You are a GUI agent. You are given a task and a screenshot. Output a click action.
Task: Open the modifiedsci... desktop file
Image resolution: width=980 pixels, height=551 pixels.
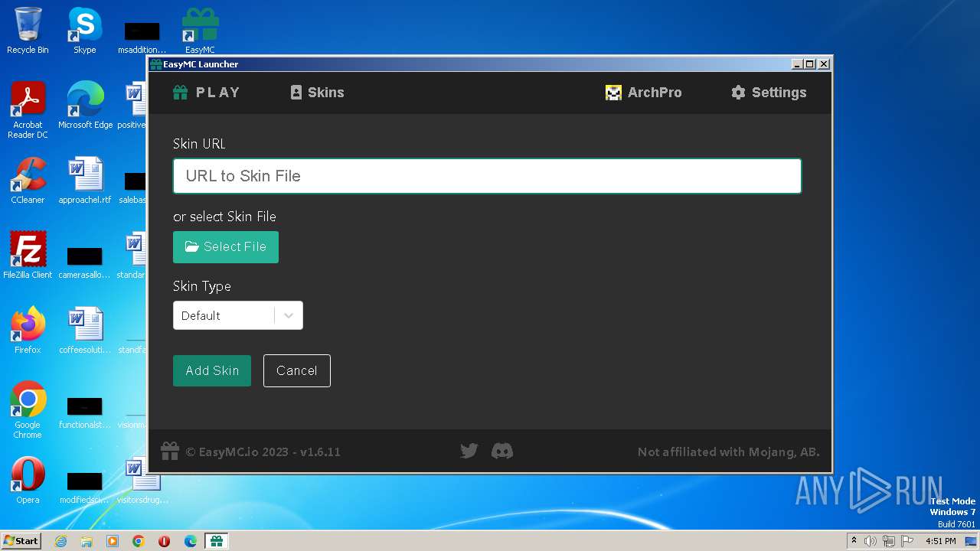coord(85,485)
